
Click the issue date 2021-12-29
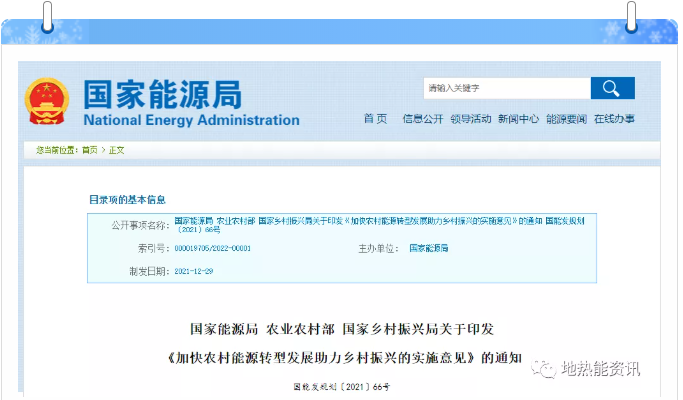coord(194,271)
